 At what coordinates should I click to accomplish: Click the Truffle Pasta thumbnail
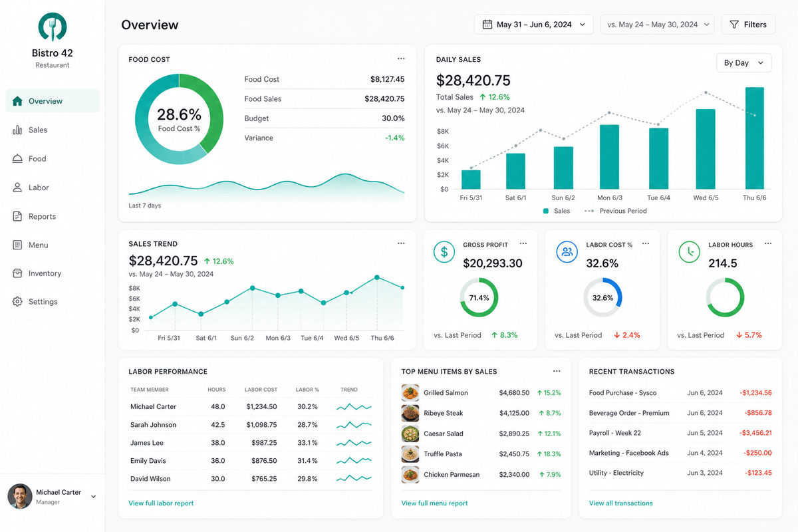pos(410,454)
